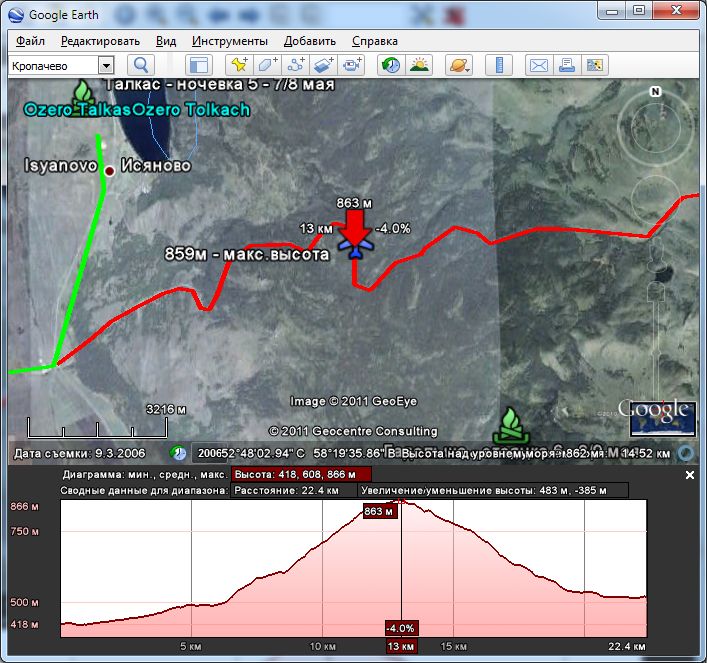Maximize the Google Earth window
The width and height of the screenshot is (707, 663).
pyautogui.click(x=638, y=10)
